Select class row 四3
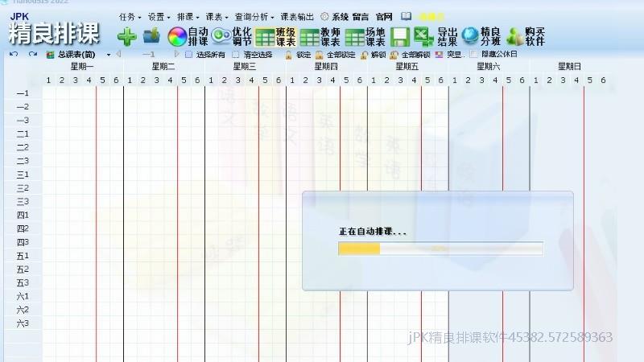644x362 pixels. click(23, 242)
